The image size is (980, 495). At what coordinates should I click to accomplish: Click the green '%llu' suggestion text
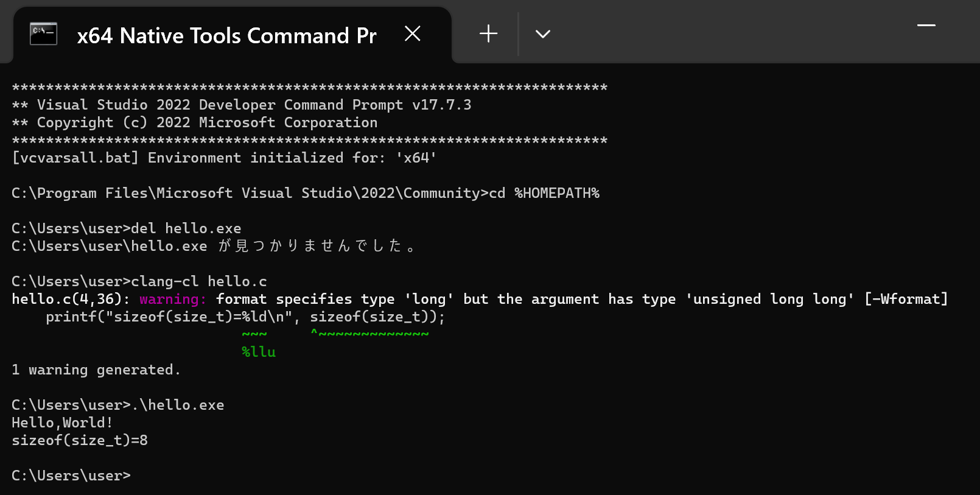pyautogui.click(x=259, y=352)
